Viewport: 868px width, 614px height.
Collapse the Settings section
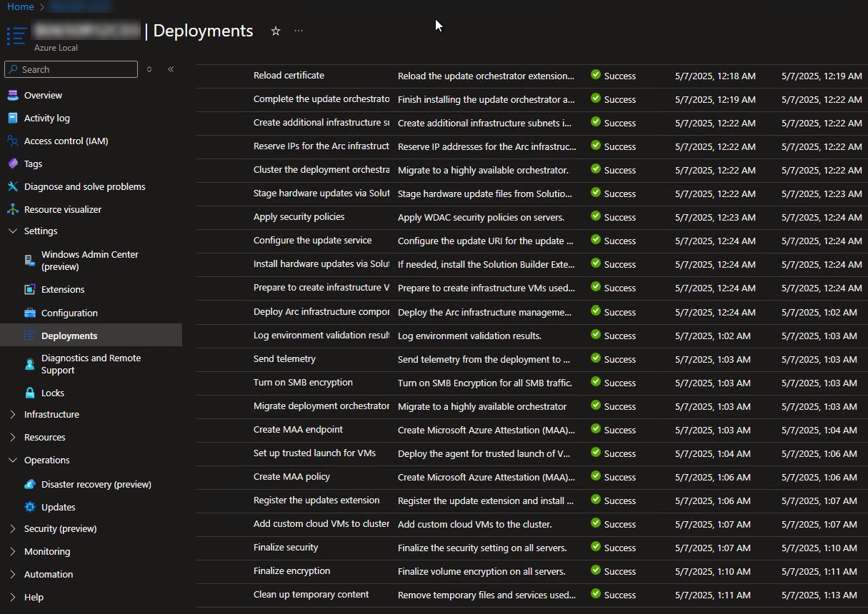[13, 231]
